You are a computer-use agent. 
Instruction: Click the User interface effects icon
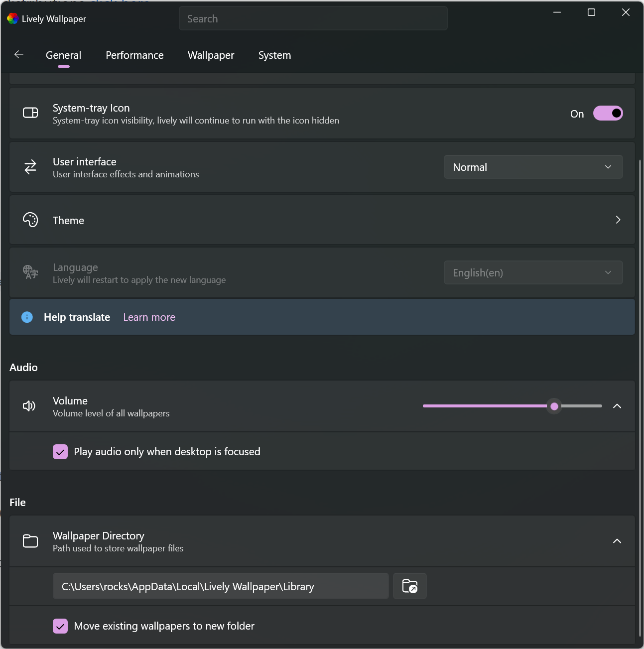click(x=30, y=167)
